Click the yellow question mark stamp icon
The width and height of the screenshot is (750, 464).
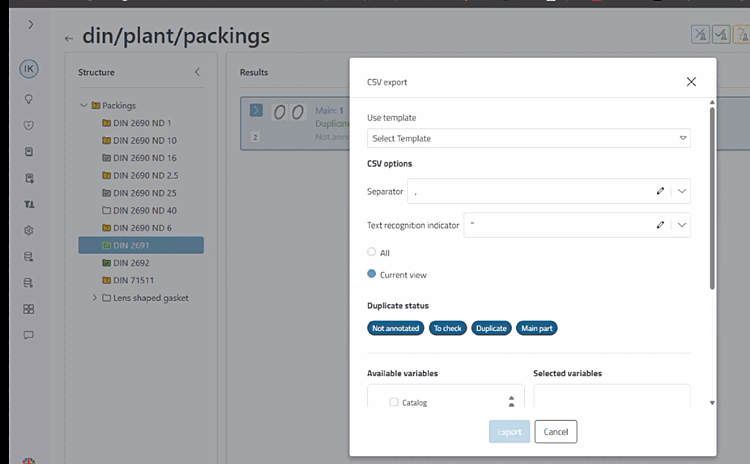click(741, 34)
